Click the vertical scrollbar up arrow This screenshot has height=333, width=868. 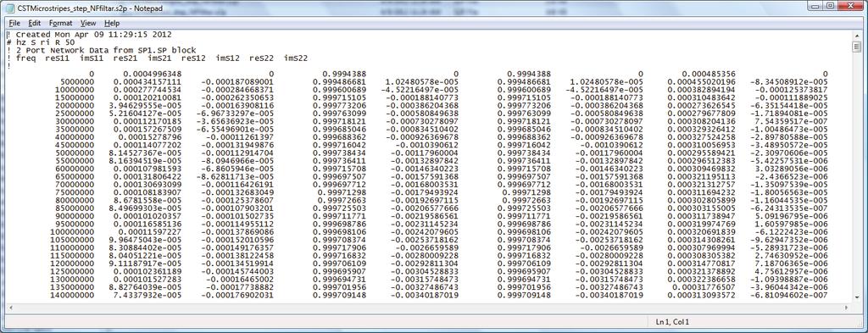tap(856, 36)
